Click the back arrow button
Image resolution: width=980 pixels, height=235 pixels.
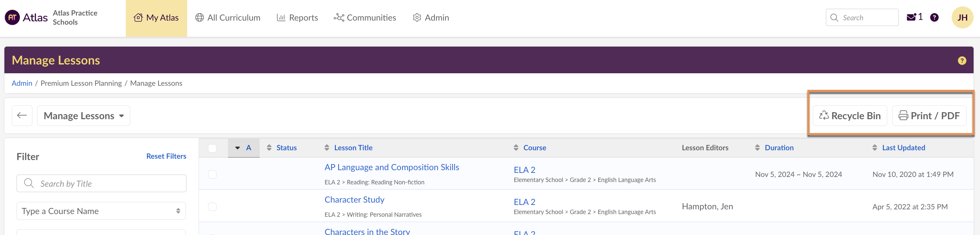pyautogui.click(x=22, y=115)
